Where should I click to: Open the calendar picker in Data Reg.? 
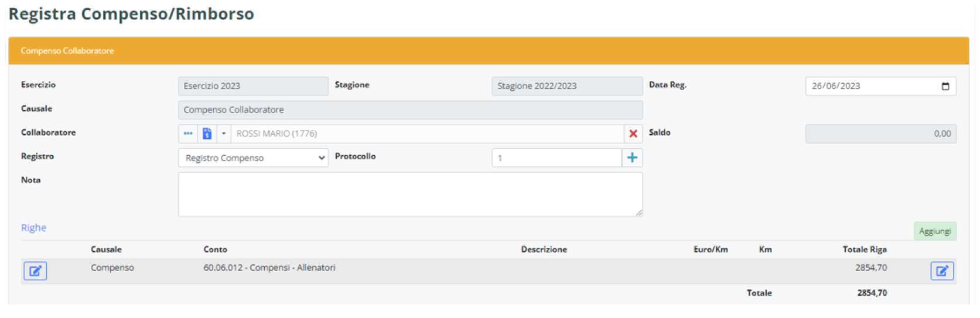945,86
